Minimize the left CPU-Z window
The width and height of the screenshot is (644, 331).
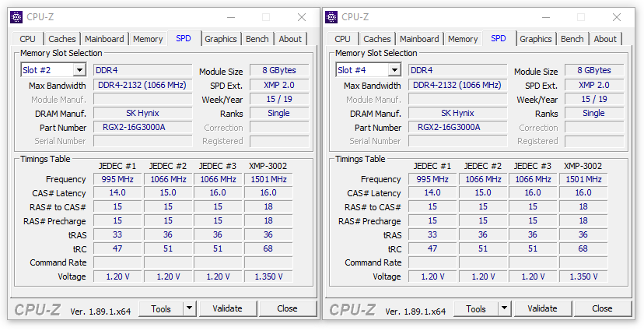click(231, 17)
